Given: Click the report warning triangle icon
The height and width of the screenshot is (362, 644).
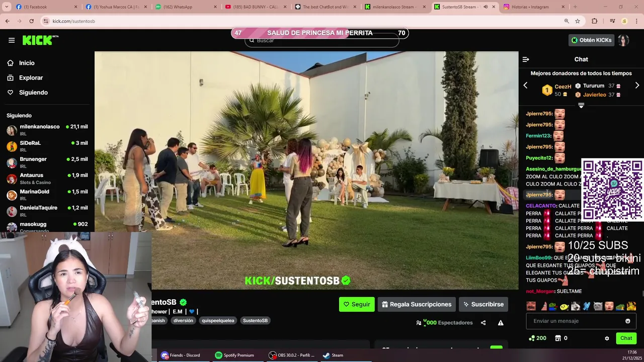Looking at the screenshot, I should coord(501,323).
